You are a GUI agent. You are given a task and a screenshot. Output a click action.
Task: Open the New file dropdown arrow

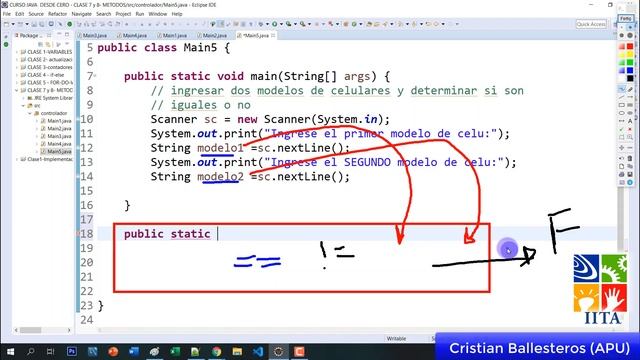coord(13,24)
